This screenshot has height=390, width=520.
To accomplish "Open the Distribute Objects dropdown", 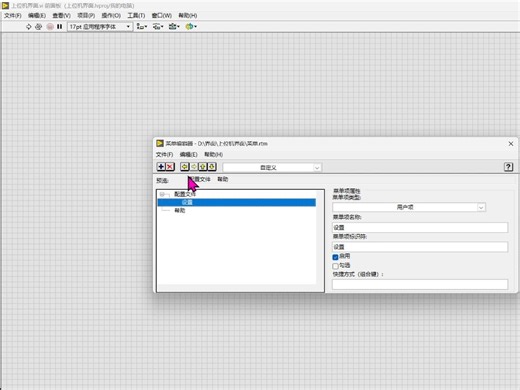I will pyautogui.click(x=158, y=27).
